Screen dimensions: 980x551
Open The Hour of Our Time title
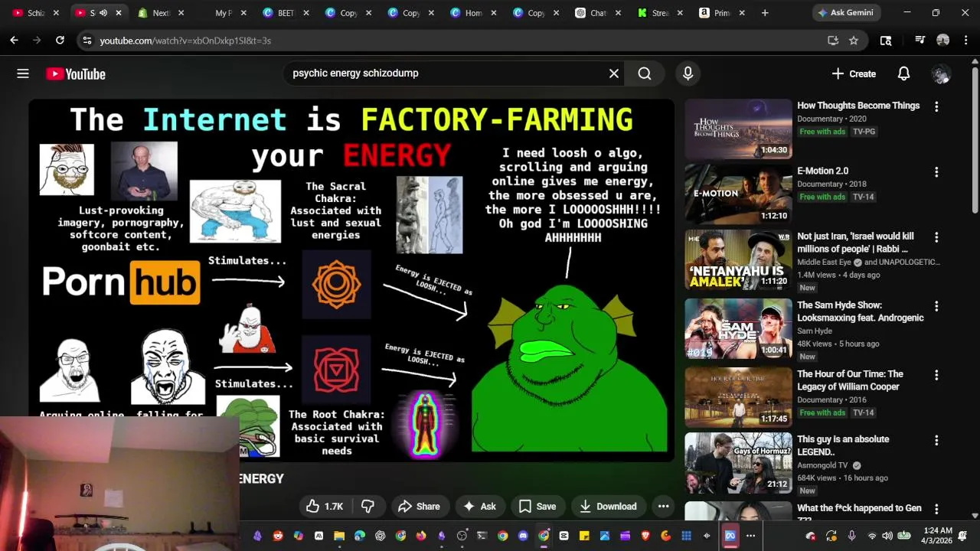(x=850, y=380)
